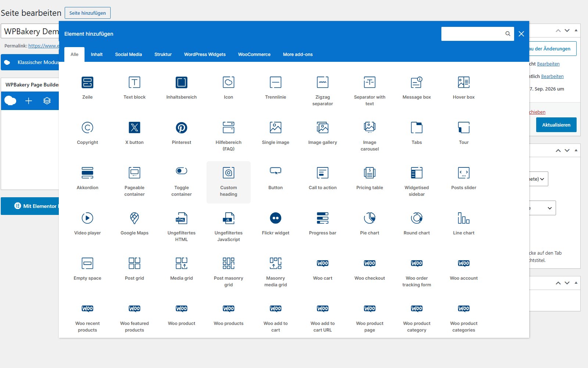This screenshot has width=588, height=368.
Task: Insert a Pie chart element
Action: point(370,224)
